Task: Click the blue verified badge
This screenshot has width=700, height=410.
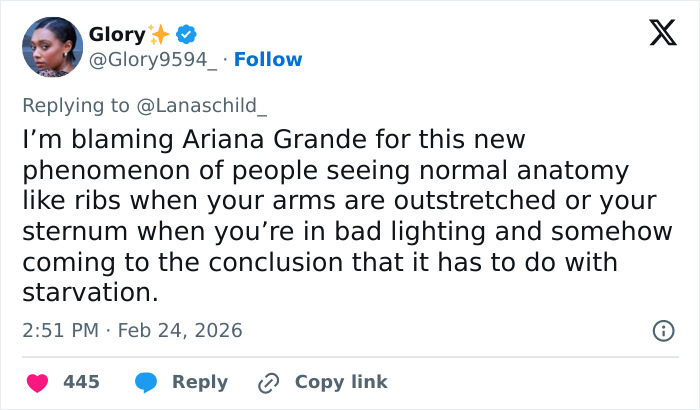Action: [187, 34]
